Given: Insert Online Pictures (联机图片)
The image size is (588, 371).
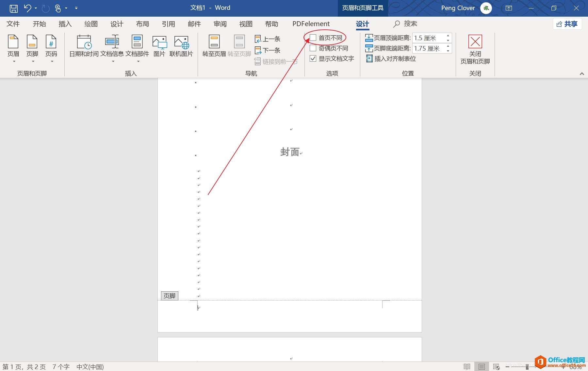Looking at the screenshot, I should pyautogui.click(x=181, y=46).
